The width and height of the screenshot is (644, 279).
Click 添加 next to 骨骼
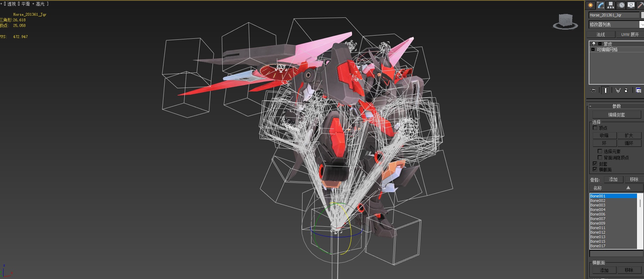point(613,179)
